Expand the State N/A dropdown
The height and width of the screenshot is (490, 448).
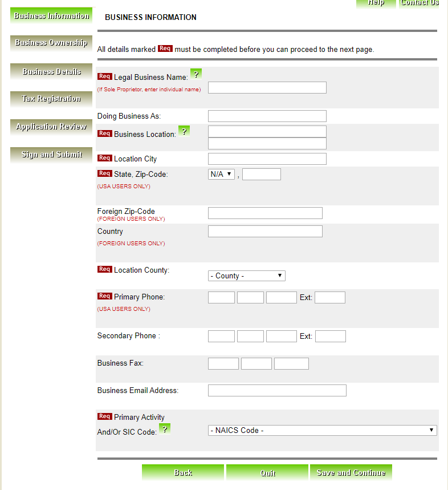point(221,174)
